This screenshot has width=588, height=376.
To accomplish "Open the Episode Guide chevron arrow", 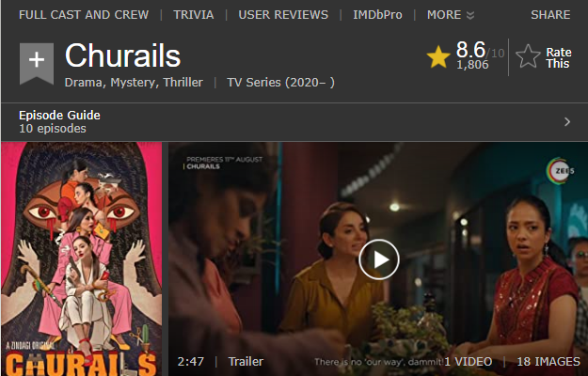I will pos(567,121).
